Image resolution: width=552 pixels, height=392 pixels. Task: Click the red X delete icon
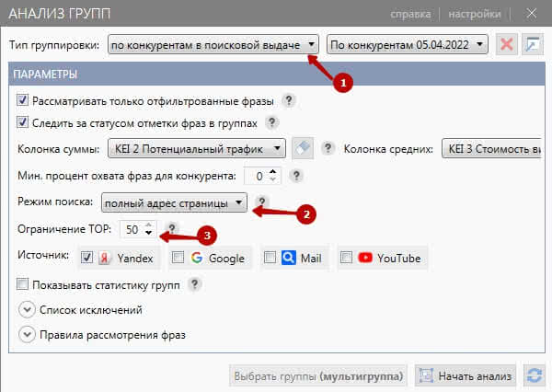(x=507, y=45)
